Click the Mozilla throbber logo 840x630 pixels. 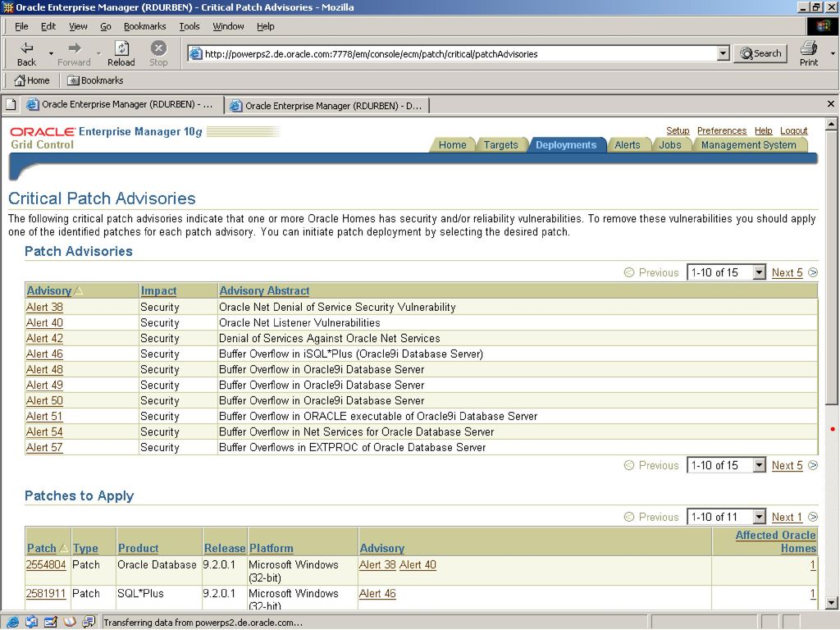point(822,26)
